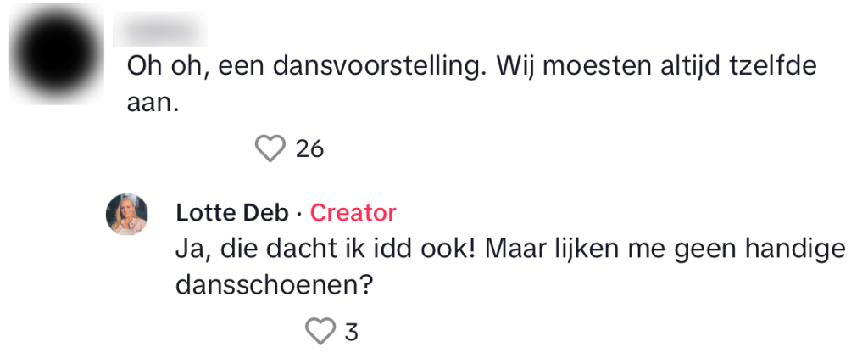Open Lotte Deb's profile avatar

126,215
